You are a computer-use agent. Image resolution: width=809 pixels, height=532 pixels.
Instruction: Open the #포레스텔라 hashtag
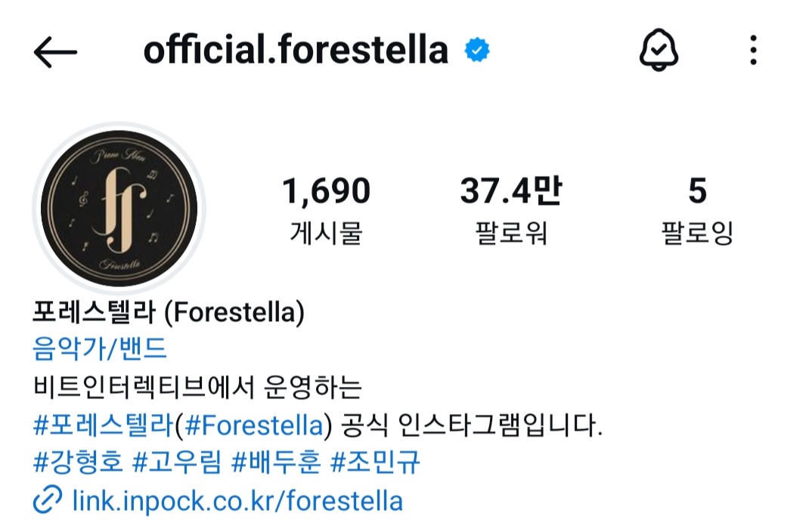[x=103, y=425]
